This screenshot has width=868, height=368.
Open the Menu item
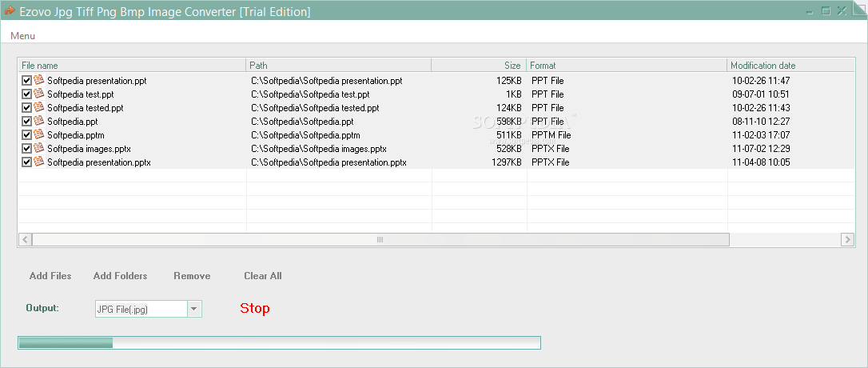tap(22, 36)
